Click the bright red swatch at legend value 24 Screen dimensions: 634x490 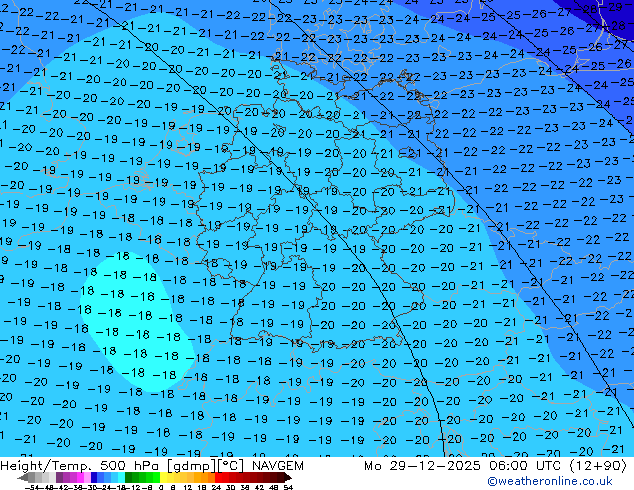point(218,477)
